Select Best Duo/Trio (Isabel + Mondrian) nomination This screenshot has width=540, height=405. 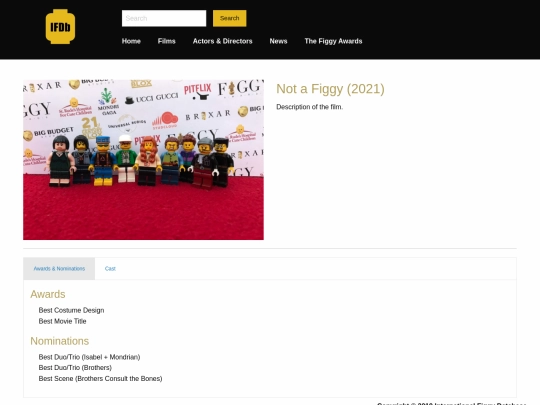[x=90, y=357]
